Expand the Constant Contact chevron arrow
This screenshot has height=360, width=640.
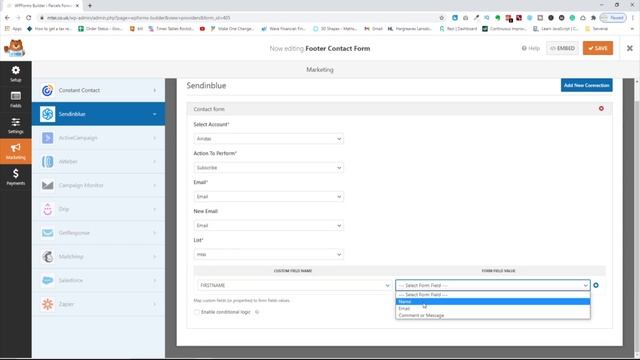point(155,90)
